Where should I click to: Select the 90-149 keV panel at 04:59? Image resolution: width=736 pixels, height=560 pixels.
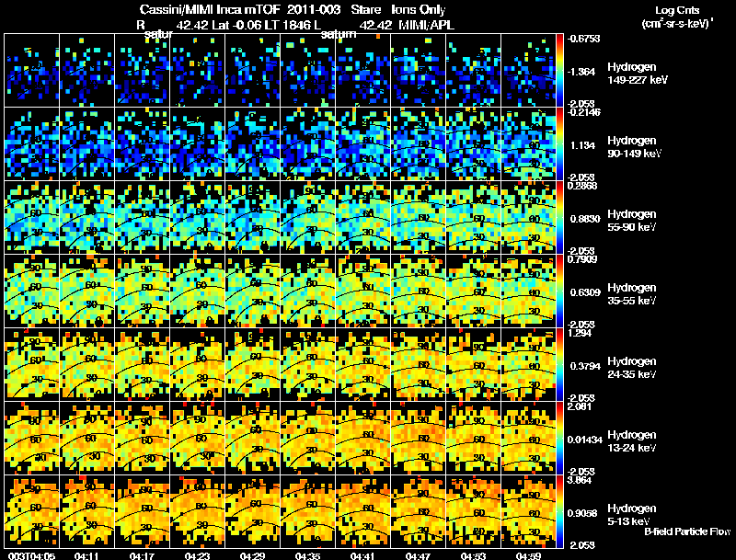(x=528, y=144)
